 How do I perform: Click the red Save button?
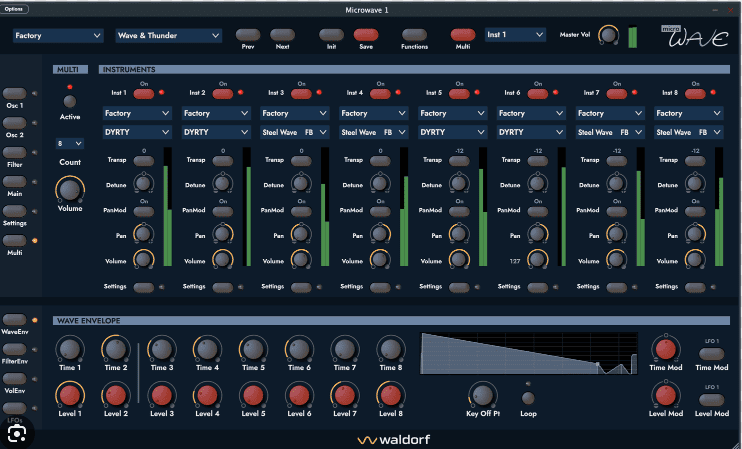[x=366, y=35]
